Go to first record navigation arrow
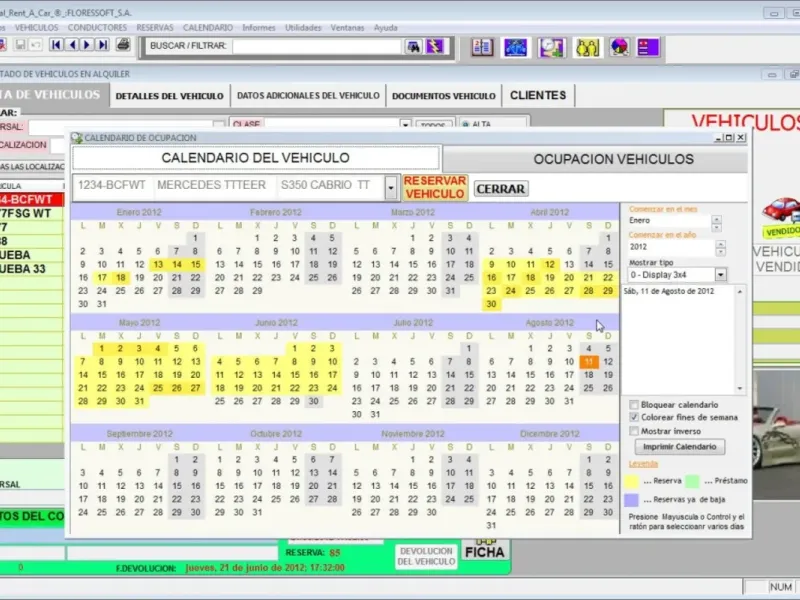 (x=57, y=45)
